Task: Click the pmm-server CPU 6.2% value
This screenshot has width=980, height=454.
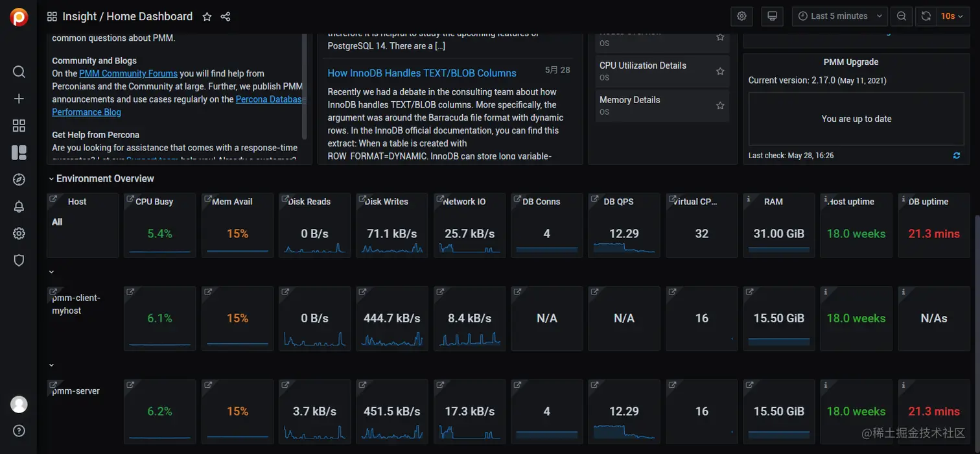Action: (x=159, y=411)
